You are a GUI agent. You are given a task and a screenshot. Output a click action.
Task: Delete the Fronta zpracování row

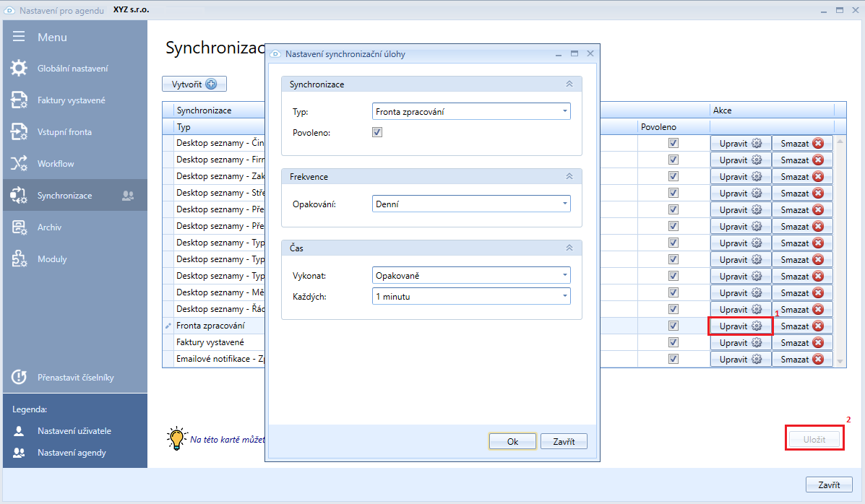tap(802, 326)
